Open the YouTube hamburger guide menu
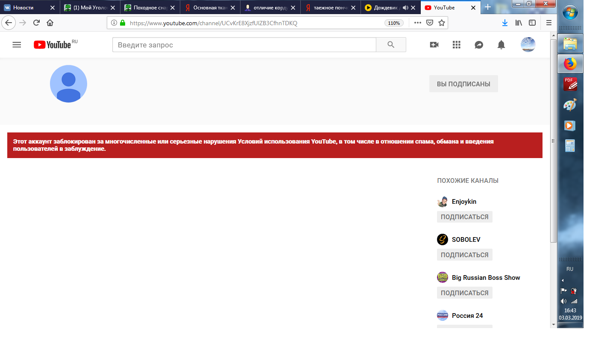The height and width of the screenshot is (364, 610). point(17,45)
